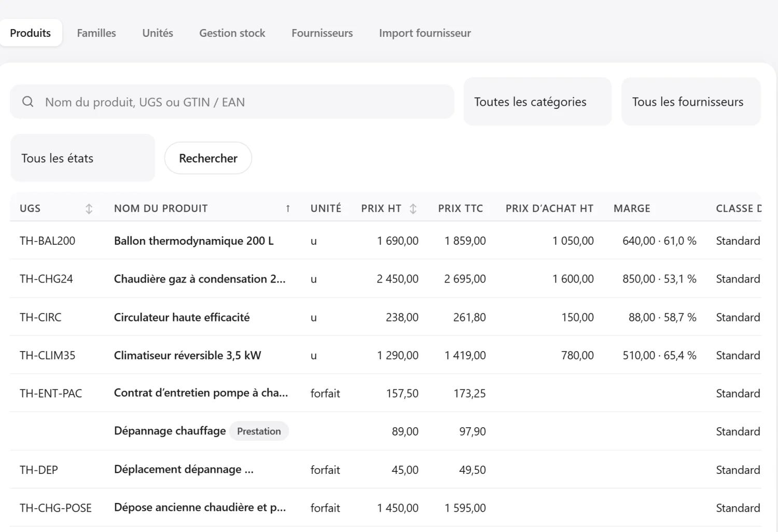Select the TH-CLIM35 UGS cell
The height and width of the screenshot is (532, 778).
pyautogui.click(x=47, y=355)
